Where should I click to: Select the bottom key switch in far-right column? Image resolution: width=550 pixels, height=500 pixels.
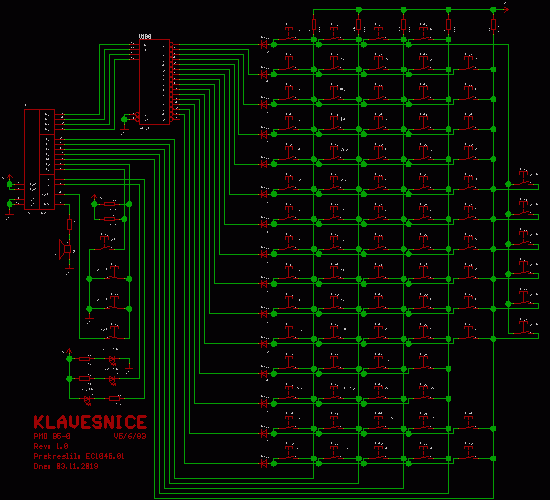click(524, 327)
